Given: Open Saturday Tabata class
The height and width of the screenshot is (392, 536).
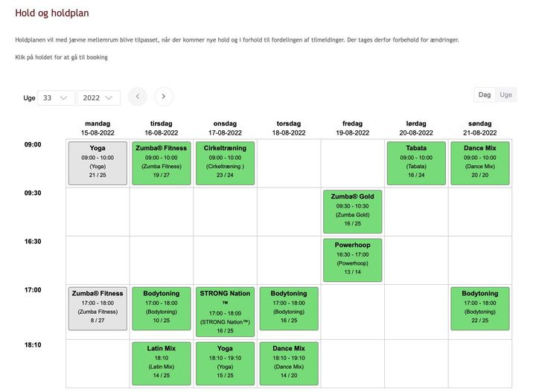Looking at the screenshot, I should (416, 162).
